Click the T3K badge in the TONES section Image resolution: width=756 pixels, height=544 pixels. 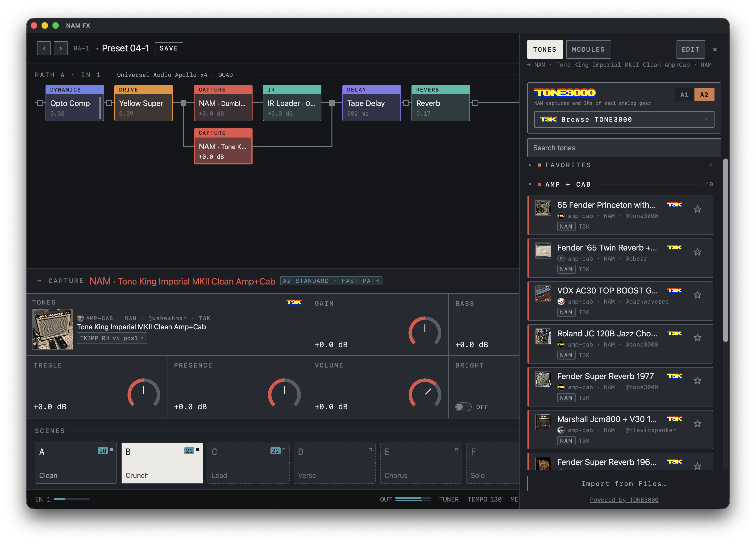pyautogui.click(x=294, y=302)
